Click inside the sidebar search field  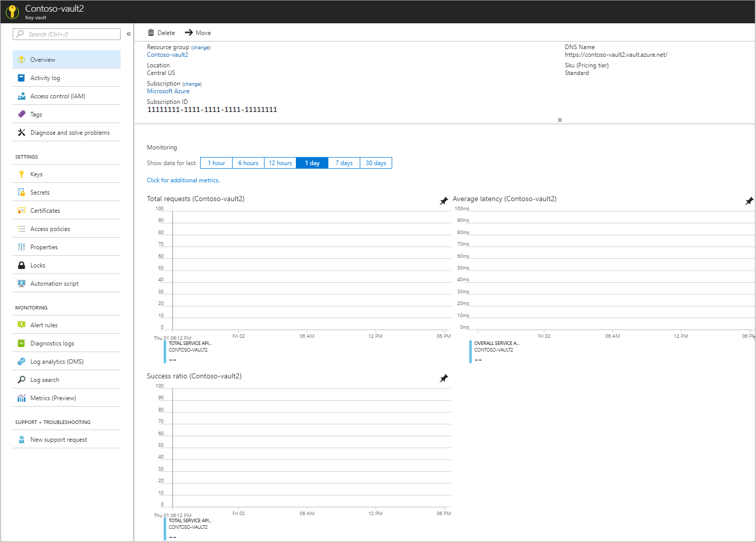point(66,34)
